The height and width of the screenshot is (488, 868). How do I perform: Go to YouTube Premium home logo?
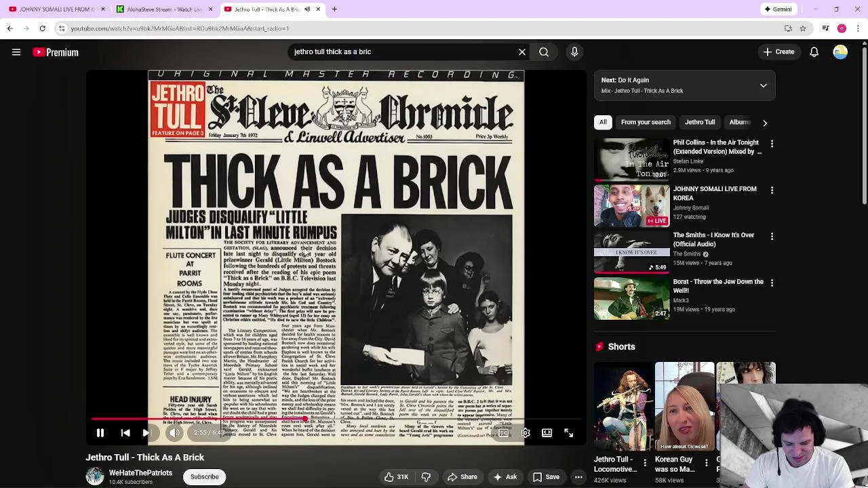click(56, 52)
